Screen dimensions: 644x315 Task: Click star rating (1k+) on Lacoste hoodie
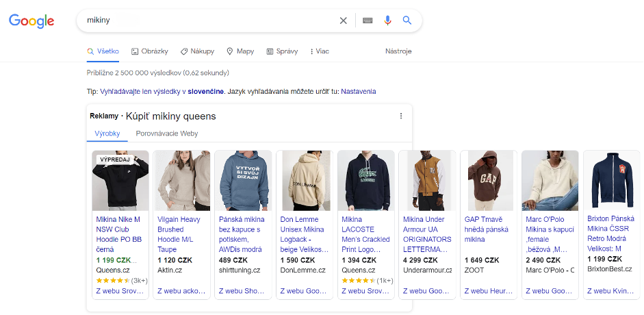coord(368,281)
